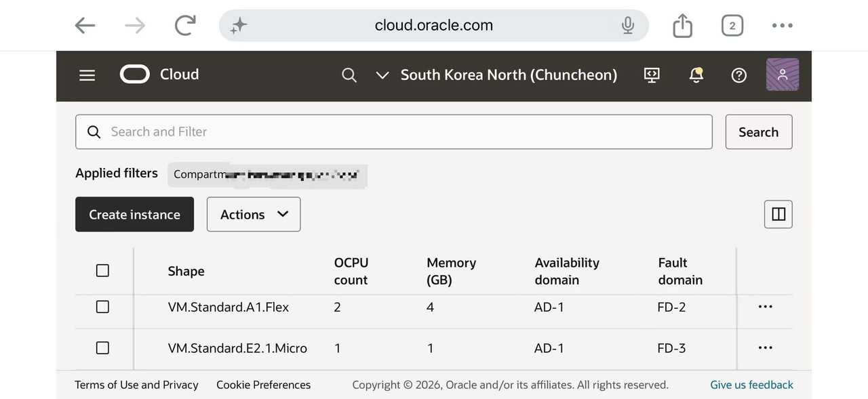Open Terms of Use and Privacy link

click(136, 385)
